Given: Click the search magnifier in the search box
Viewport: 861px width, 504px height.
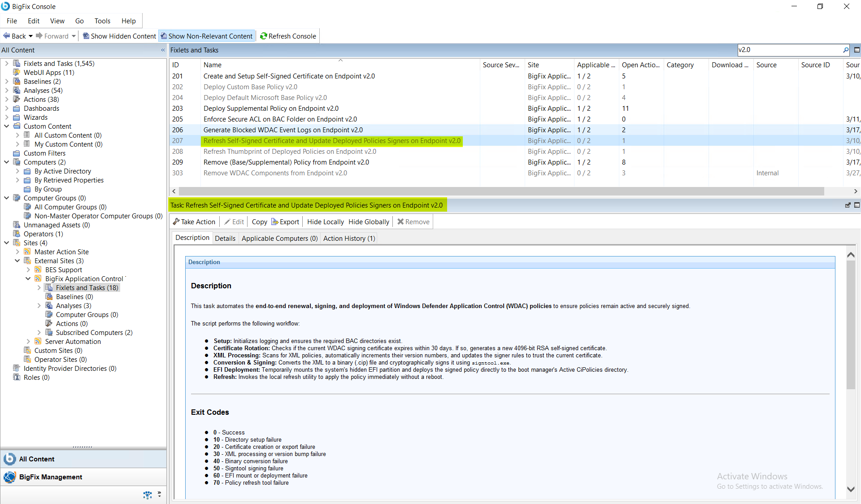Looking at the screenshot, I should point(846,50).
